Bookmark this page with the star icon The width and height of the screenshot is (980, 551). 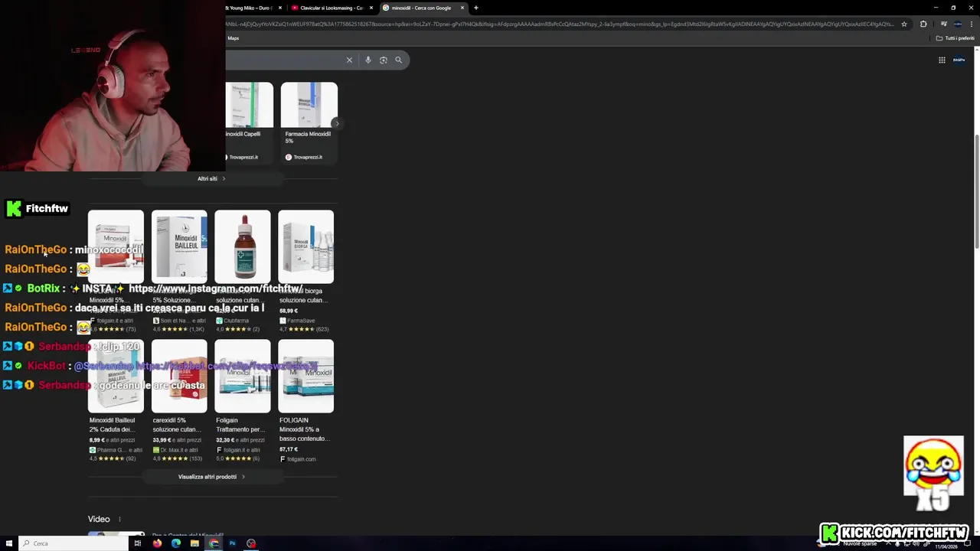[904, 24]
